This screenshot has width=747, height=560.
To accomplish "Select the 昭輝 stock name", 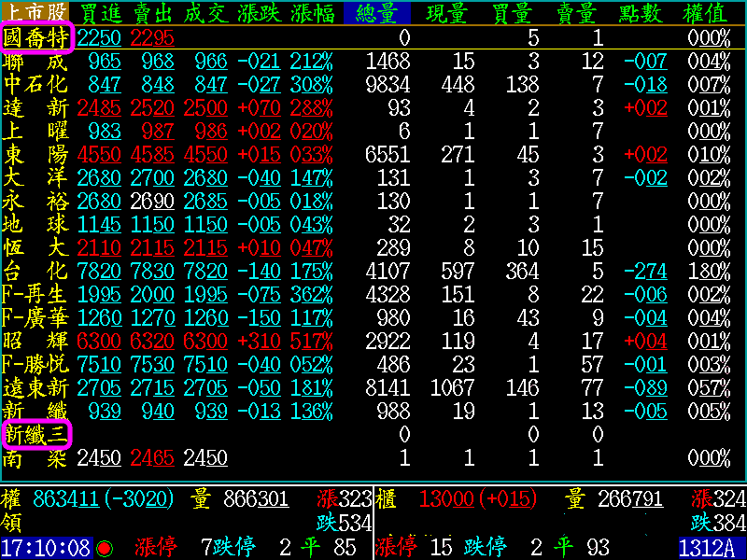I will pos(35,341).
